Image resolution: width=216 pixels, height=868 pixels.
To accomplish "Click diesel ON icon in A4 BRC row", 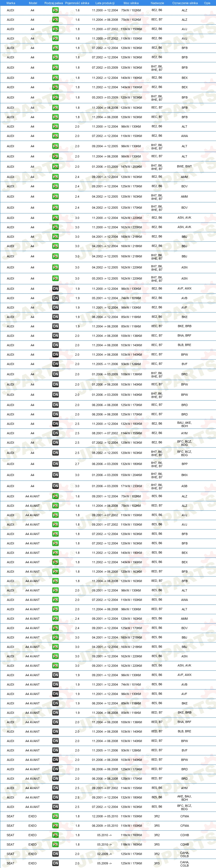I will point(56,374).
